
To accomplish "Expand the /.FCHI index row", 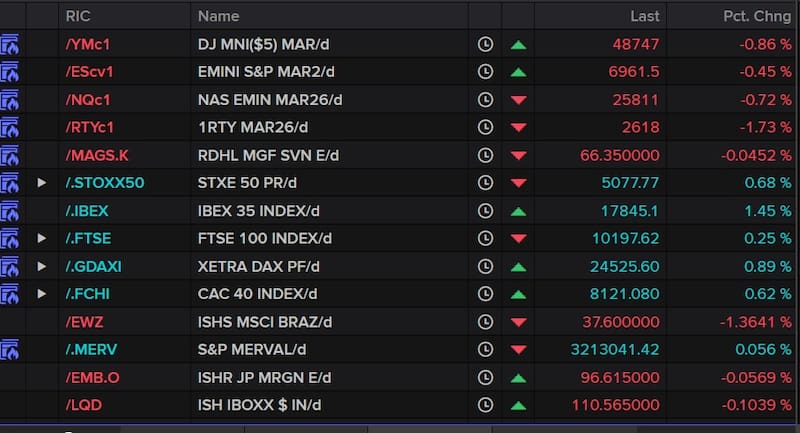I will tap(41, 294).
